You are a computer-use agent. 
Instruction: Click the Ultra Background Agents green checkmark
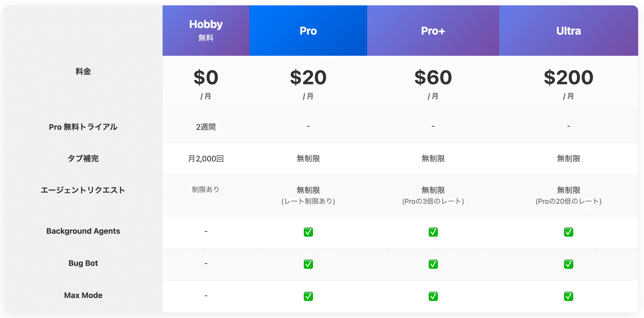pyautogui.click(x=568, y=232)
